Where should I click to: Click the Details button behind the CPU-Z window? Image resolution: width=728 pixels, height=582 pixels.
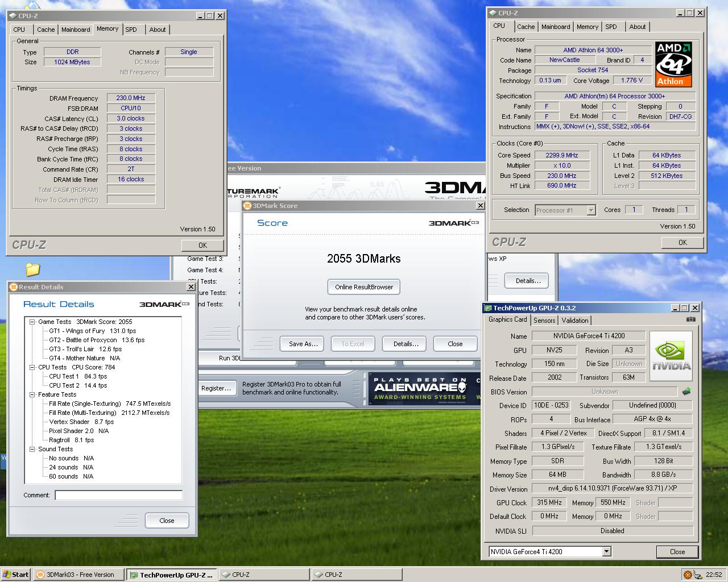coord(528,281)
